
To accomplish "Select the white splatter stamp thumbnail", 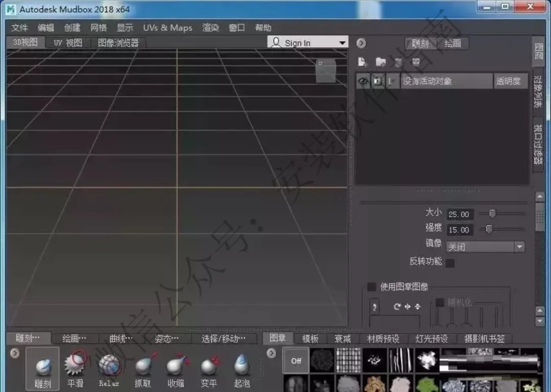I will click(x=428, y=360).
